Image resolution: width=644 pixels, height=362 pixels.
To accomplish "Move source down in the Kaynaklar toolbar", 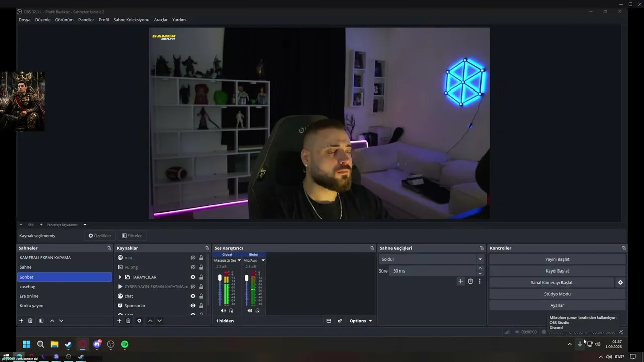I will (x=159, y=321).
